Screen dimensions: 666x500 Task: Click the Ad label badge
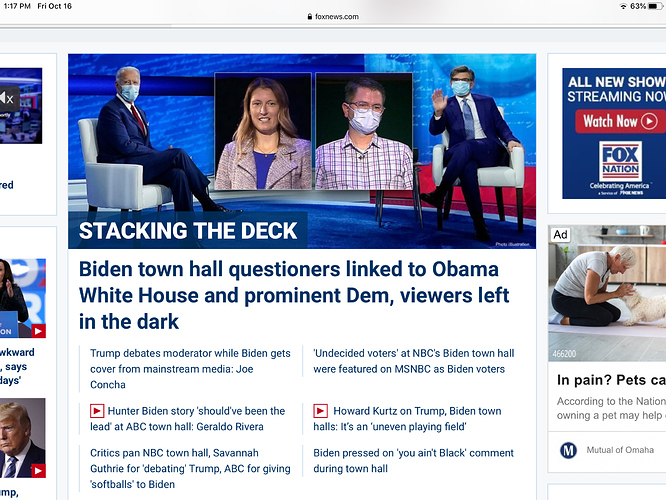coord(560,234)
